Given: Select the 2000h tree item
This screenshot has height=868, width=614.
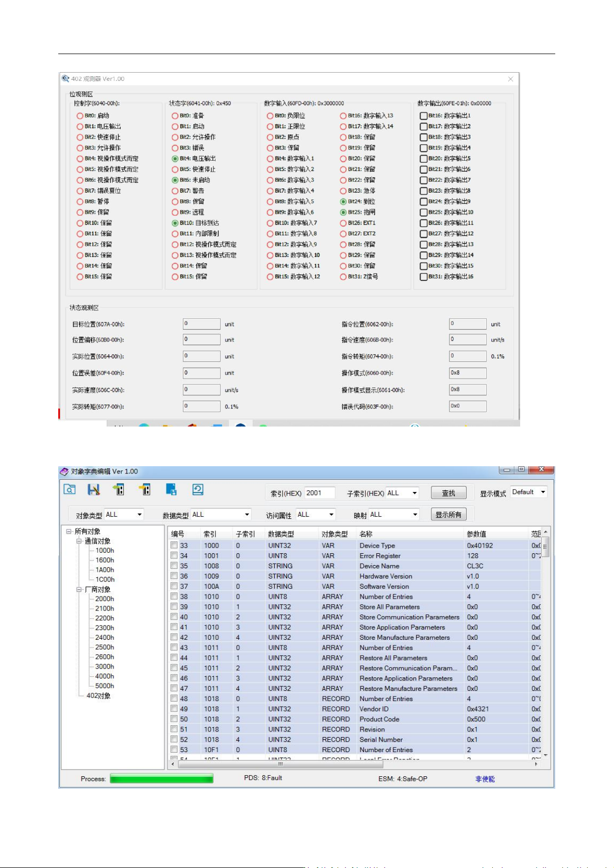Looking at the screenshot, I should 105,599.
